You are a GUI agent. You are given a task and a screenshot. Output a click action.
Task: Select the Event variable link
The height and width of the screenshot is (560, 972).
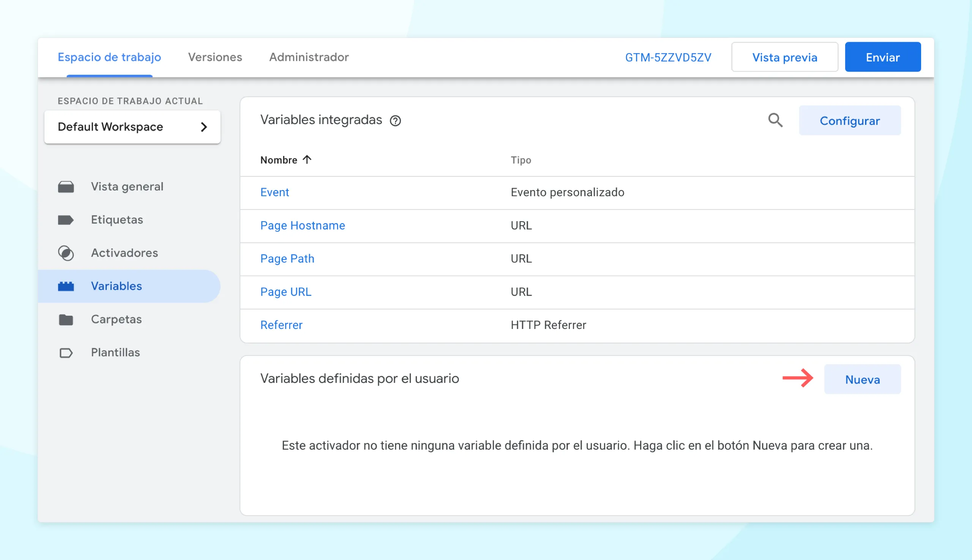[275, 192]
